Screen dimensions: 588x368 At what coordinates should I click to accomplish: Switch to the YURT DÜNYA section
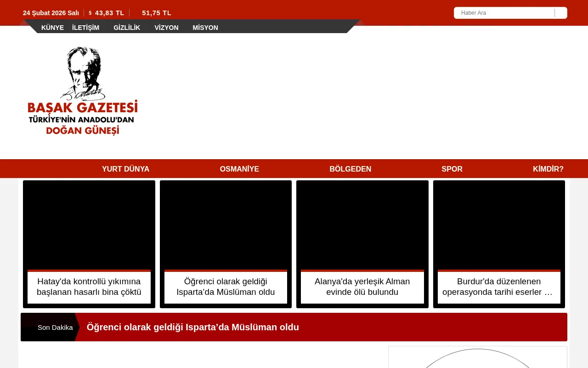[x=125, y=169]
